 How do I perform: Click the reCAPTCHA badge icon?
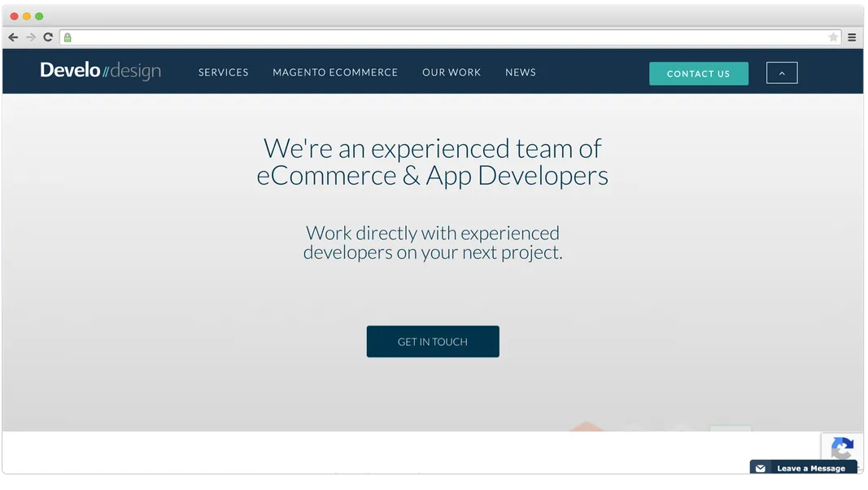pyautogui.click(x=842, y=448)
